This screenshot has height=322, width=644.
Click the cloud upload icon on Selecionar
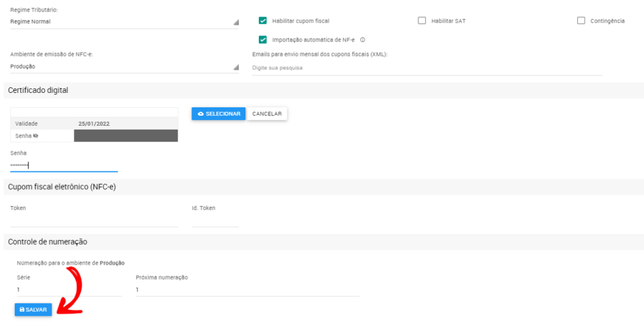point(200,114)
